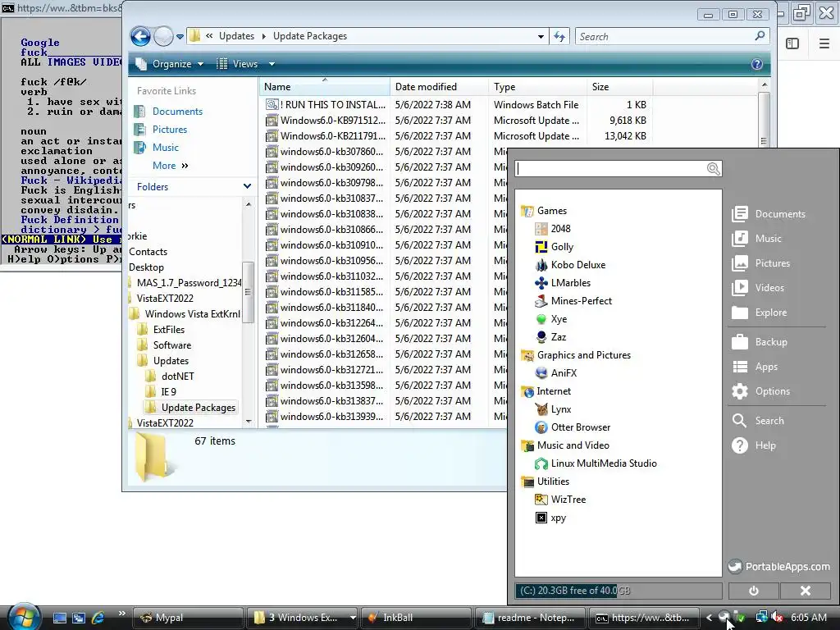Screen dimensions: 840x630
Task: Click the PortableApps search magnifier icon
Action: 713,169
